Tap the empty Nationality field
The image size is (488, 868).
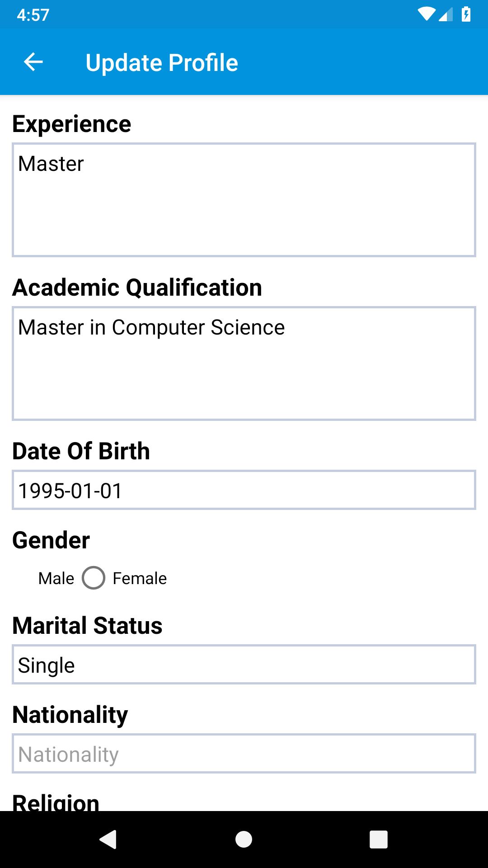[244, 754]
